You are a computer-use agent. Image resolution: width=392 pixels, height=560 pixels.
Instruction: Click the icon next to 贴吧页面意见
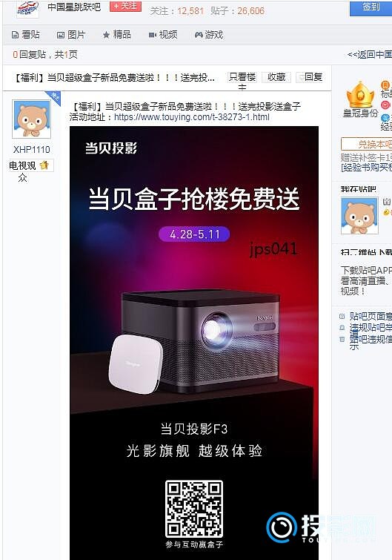(x=342, y=316)
